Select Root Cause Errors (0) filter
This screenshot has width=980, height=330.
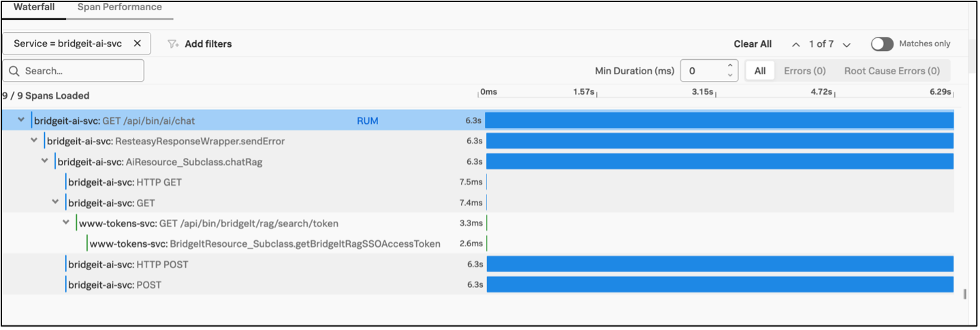coord(891,71)
